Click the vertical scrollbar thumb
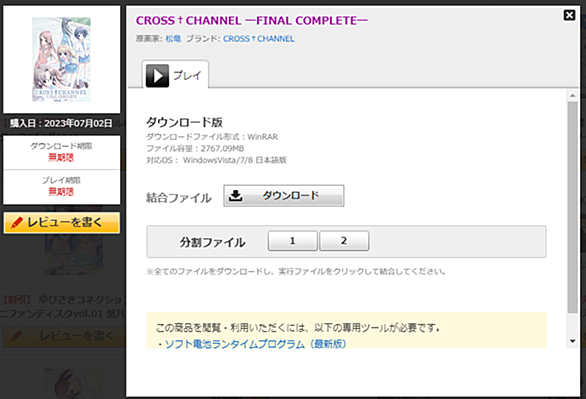586x399 pixels. (572, 207)
